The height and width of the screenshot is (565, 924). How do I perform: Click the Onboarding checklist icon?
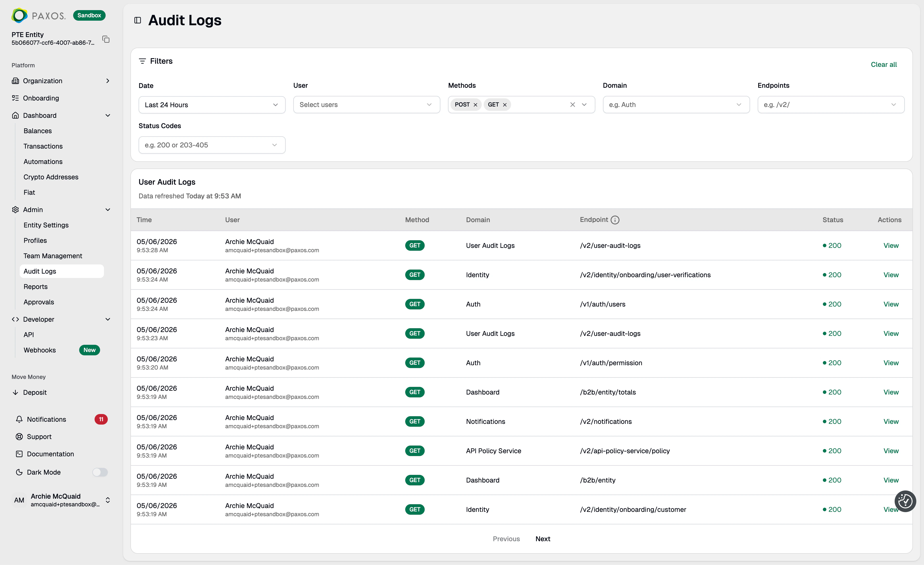[15, 98]
